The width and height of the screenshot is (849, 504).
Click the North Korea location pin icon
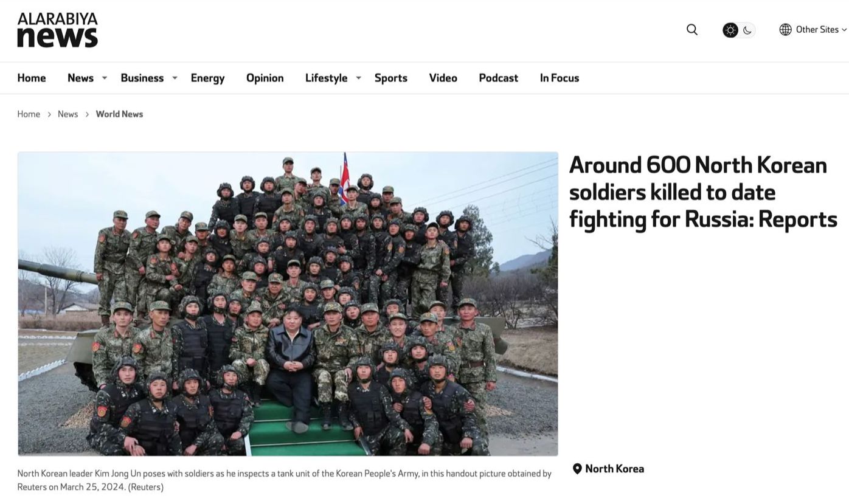coord(577,469)
